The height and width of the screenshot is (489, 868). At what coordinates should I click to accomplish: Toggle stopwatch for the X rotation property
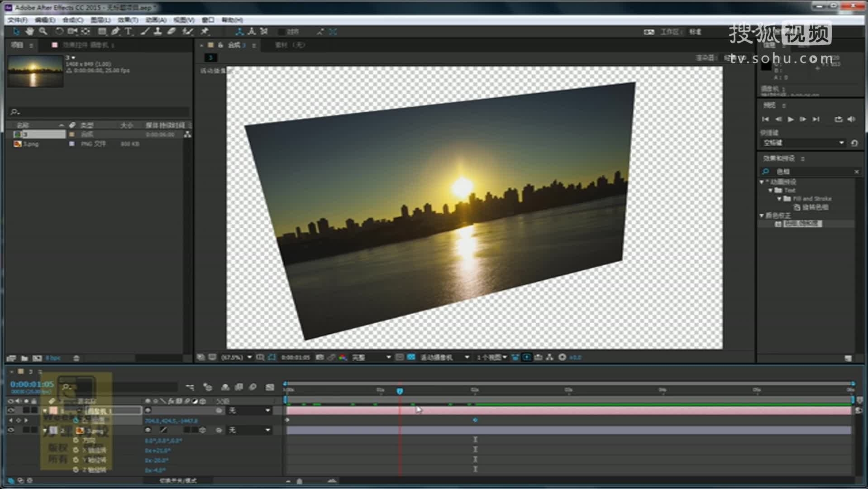76,451
